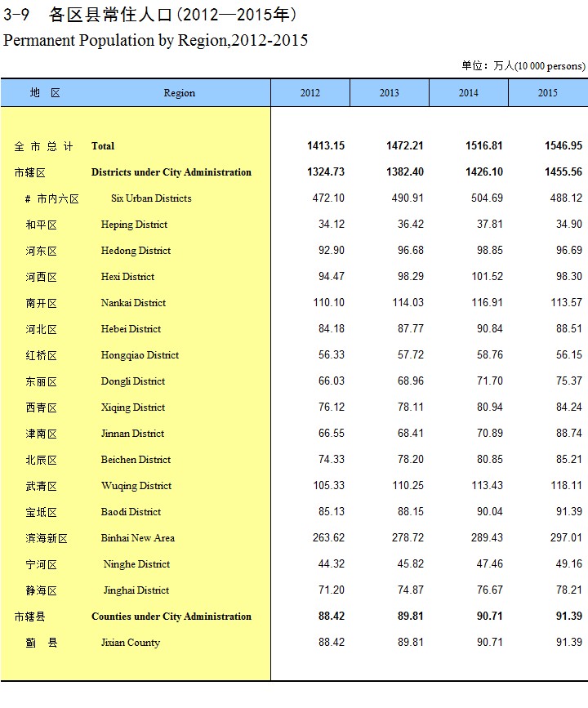Select the Total row label
Image resolution: width=588 pixels, height=708 pixels.
(x=103, y=146)
